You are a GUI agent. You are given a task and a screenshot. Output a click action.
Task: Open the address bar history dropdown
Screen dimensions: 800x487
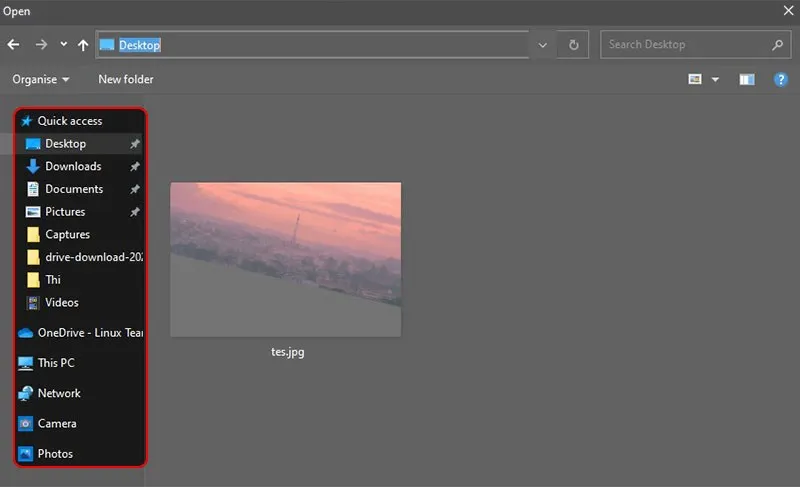coord(543,45)
